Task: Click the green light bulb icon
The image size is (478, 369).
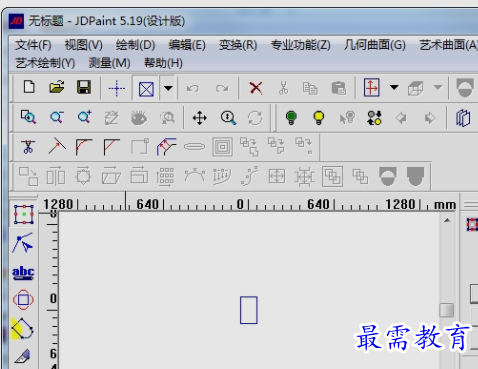Action: 291,118
